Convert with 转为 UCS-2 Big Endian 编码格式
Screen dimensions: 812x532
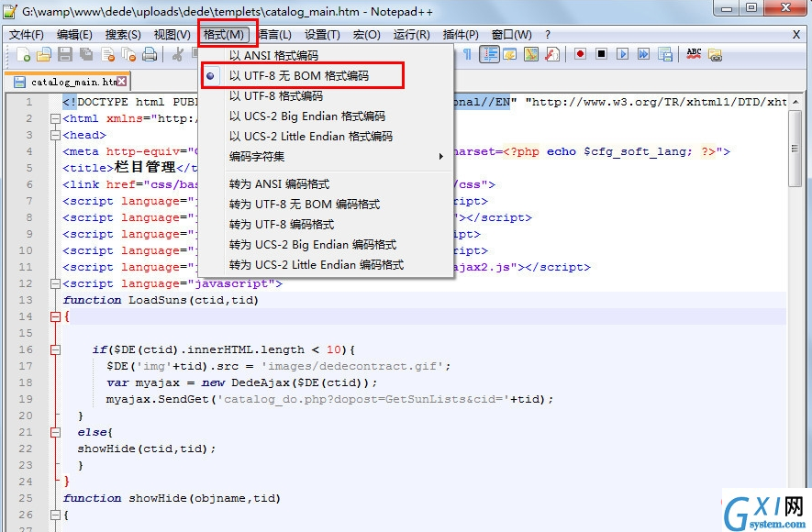click(x=325, y=244)
